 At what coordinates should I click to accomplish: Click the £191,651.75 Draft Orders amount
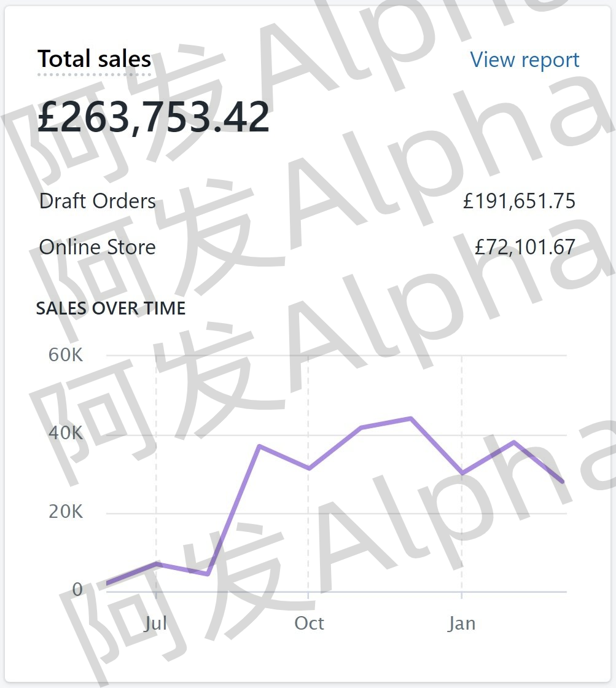click(519, 201)
